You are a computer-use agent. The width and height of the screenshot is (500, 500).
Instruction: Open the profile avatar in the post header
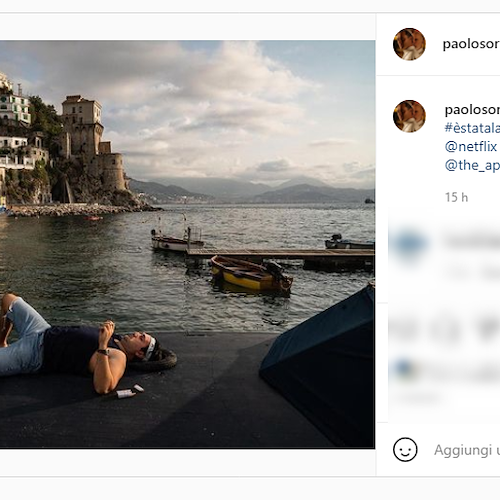[x=409, y=44]
